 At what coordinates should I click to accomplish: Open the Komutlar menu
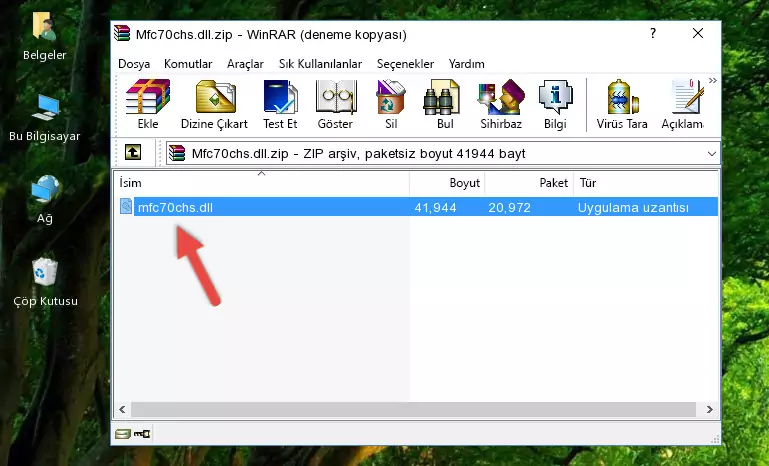[188, 64]
